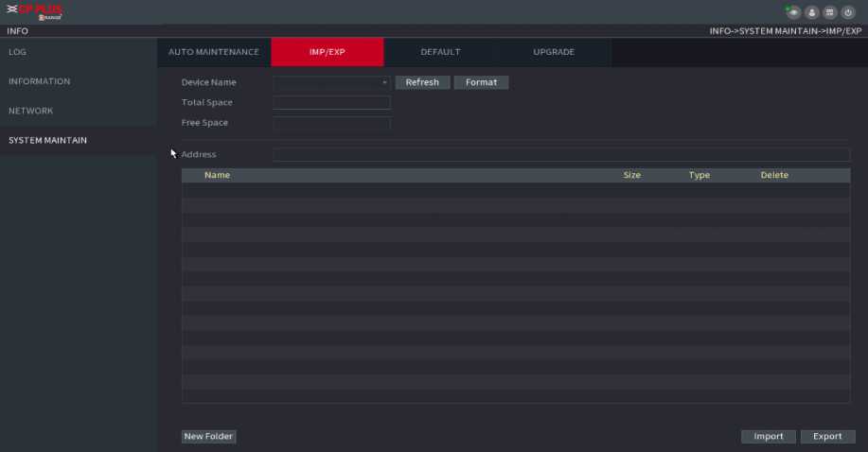The width and height of the screenshot is (868, 452).
Task: Go to the Upgrade tab
Action: (x=554, y=52)
